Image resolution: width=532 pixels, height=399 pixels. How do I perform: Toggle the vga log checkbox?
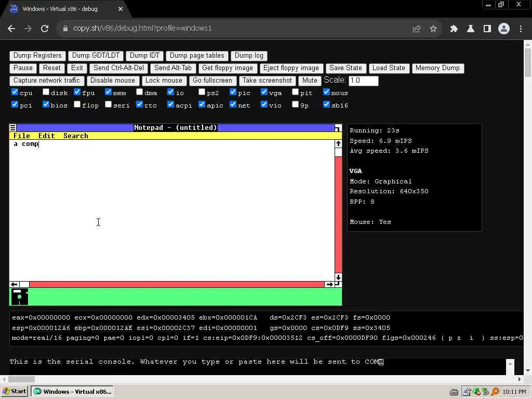(x=264, y=92)
